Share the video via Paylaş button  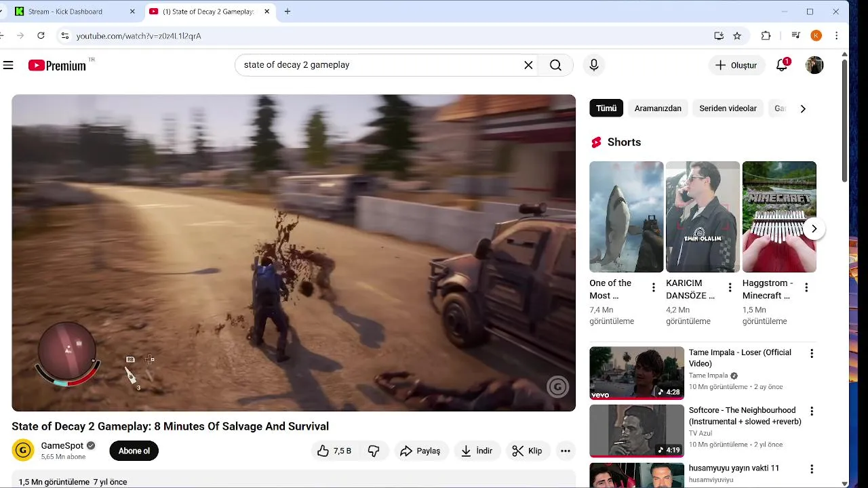tap(420, 451)
